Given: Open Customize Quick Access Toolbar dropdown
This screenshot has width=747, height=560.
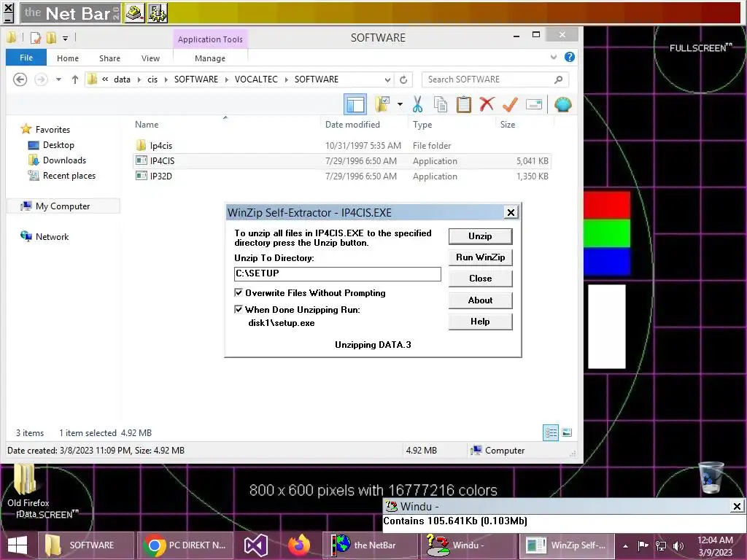Looking at the screenshot, I should 65,38.
